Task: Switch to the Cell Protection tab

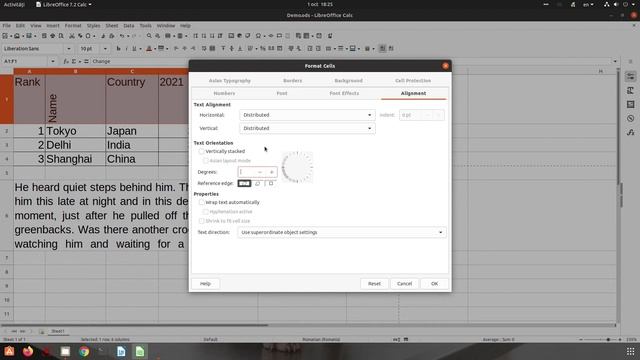Action: click(413, 81)
